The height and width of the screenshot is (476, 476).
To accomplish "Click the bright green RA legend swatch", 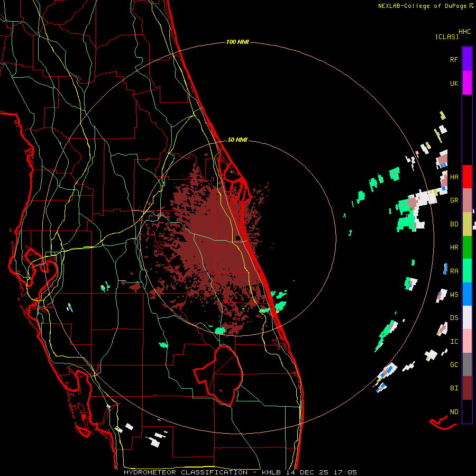I will click(467, 271).
